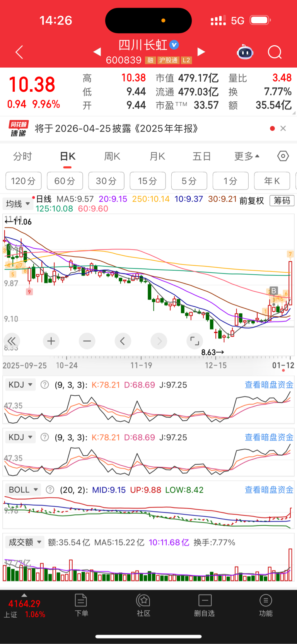Switch to the previous stock arrow

(97, 51)
